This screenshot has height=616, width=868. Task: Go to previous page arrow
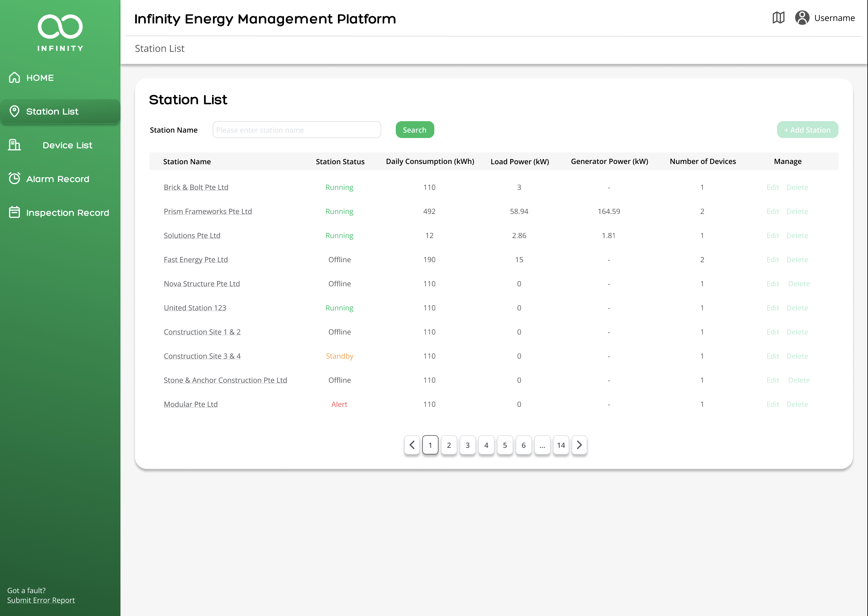412,445
